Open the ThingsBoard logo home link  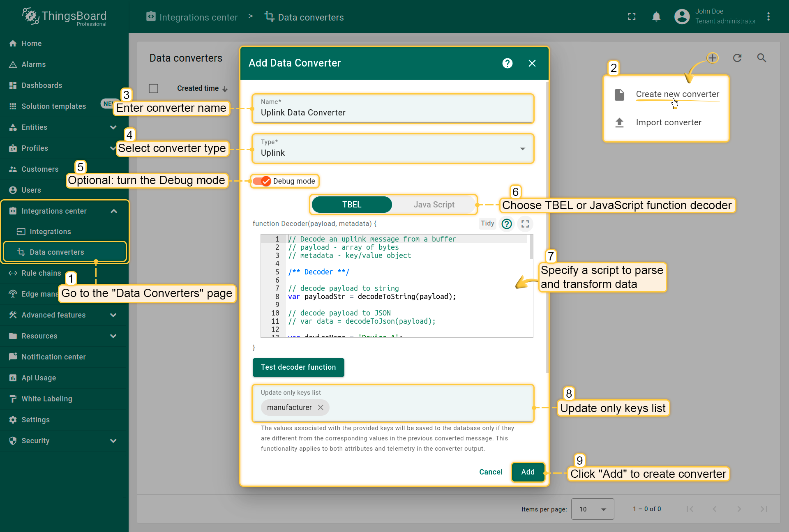pyautogui.click(x=64, y=17)
